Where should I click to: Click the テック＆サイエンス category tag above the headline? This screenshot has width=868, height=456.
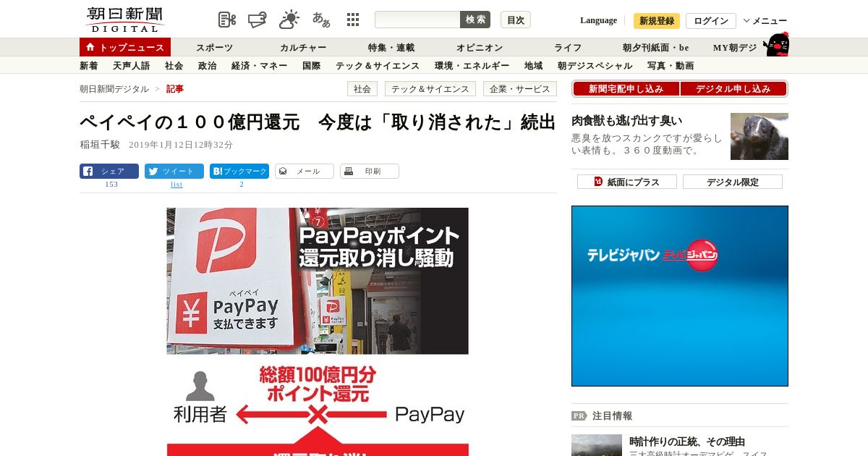click(x=430, y=89)
